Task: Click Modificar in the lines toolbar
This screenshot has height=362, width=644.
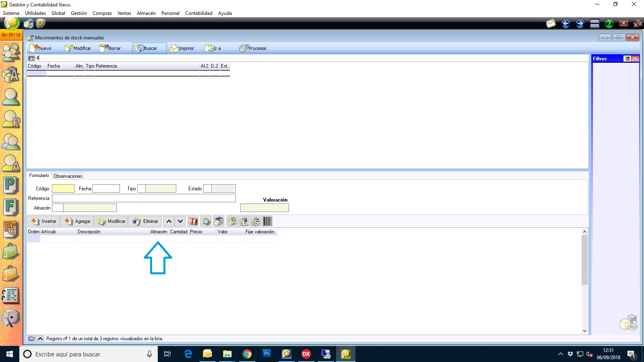Action: pyautogui.click(x=111, y=221)
